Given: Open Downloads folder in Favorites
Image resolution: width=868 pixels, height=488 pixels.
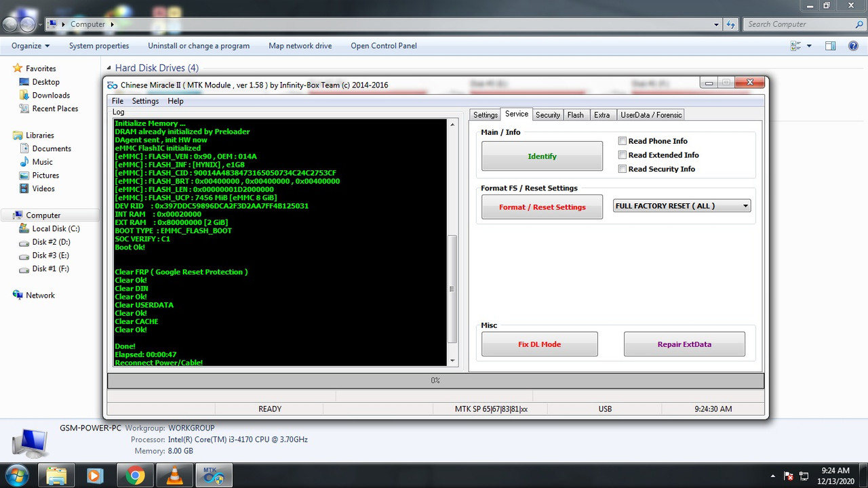Looking at the screenshot, I should pyautogui.click(x=51, y=96).
